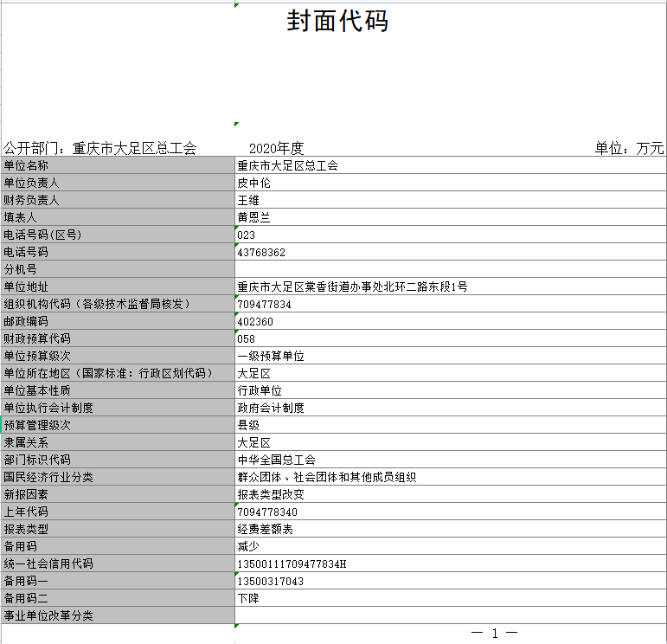667x644 pixels.
Task: Click the 单位名称 label cell
Action: tap(118, 165)
